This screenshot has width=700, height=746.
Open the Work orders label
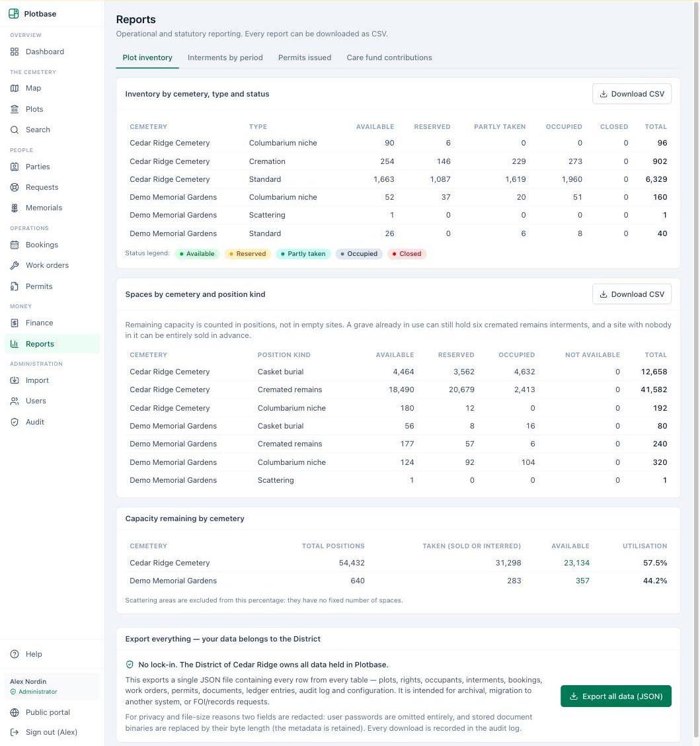point(47,265)
